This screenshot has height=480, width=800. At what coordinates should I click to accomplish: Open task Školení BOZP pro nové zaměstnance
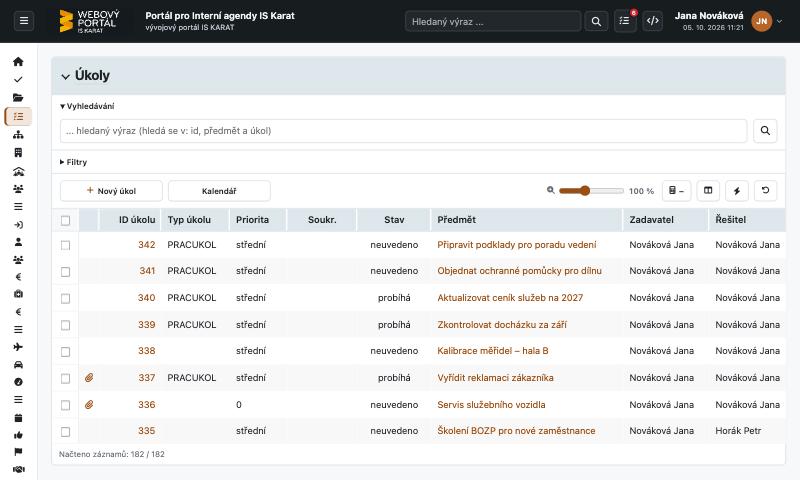[516, 431]
